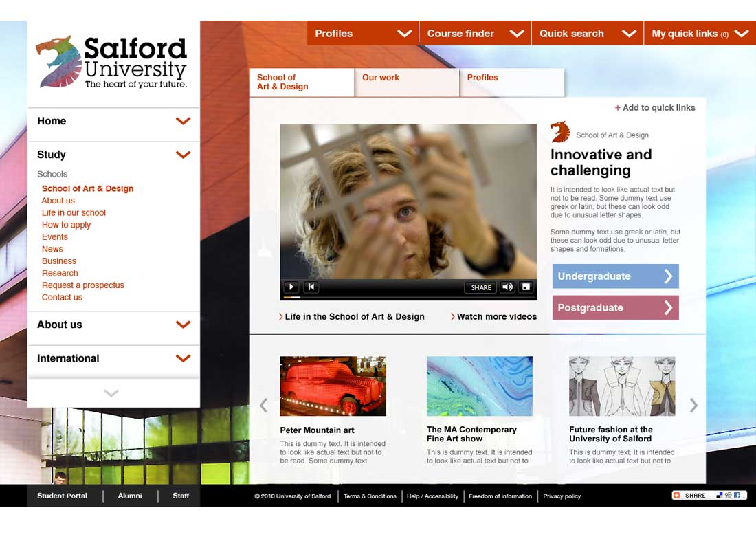Open Peter Mountain art red car thumbnail
This screenshot has width=756, height=550.
click(333, 386)
